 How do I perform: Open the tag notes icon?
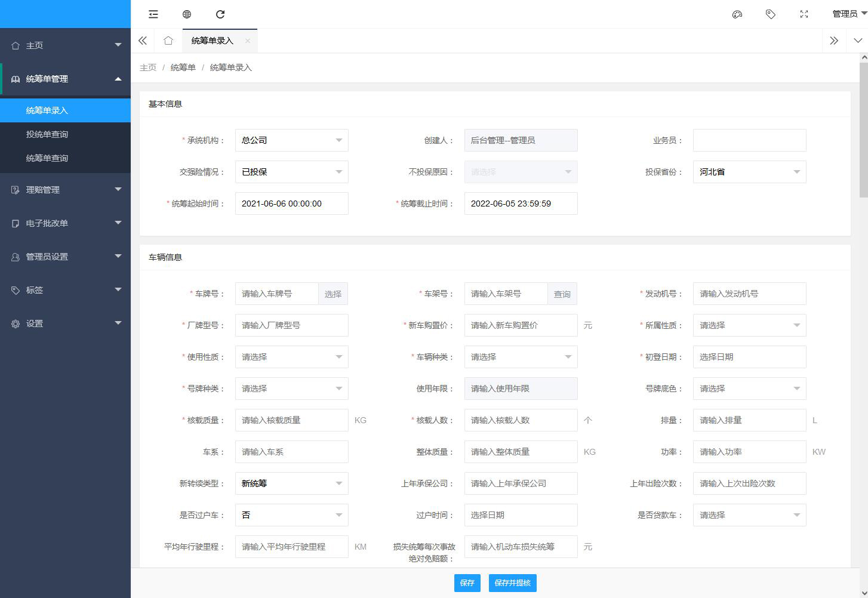[771, 14]
